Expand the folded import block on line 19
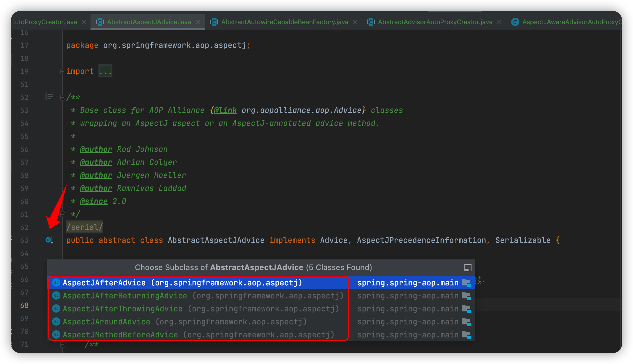The width and height of the screenshot is (633, 364). pos(62,71)
